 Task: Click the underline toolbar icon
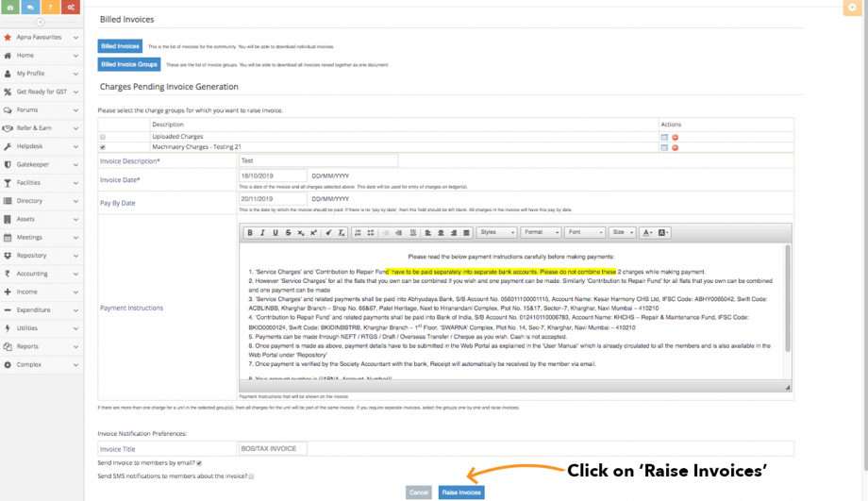275,232
